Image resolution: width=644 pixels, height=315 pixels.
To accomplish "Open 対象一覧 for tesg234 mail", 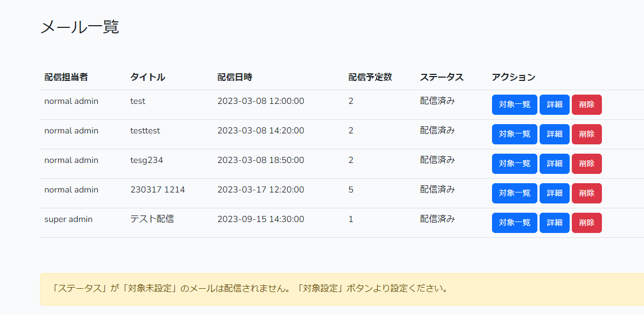I will click(514, 164).
